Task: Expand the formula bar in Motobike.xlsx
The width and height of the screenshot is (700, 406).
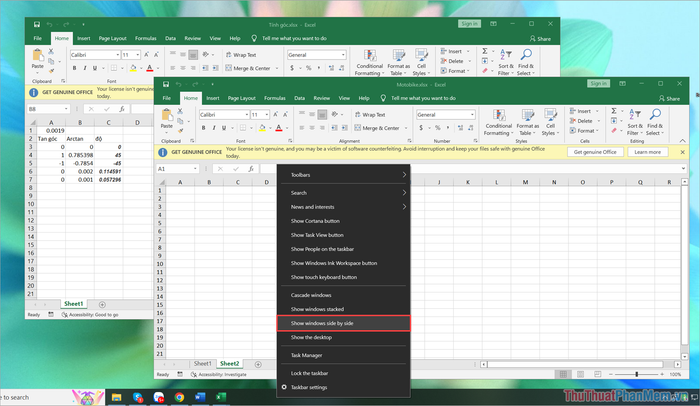Action: [x=683, y=169]
